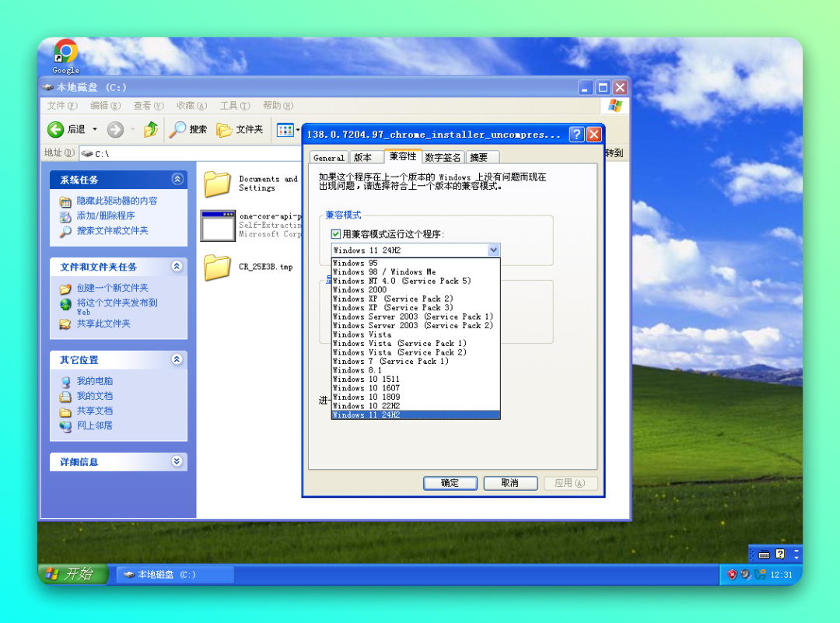The image size is (840, 623).
Task: Select Windows 10 22H2 in the list
Action: click(415, 405)
